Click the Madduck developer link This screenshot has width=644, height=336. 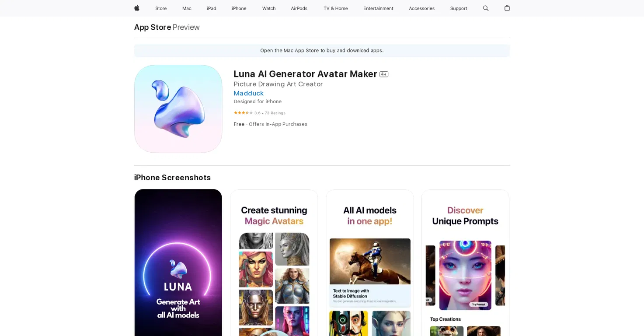(x=249, y=93)
